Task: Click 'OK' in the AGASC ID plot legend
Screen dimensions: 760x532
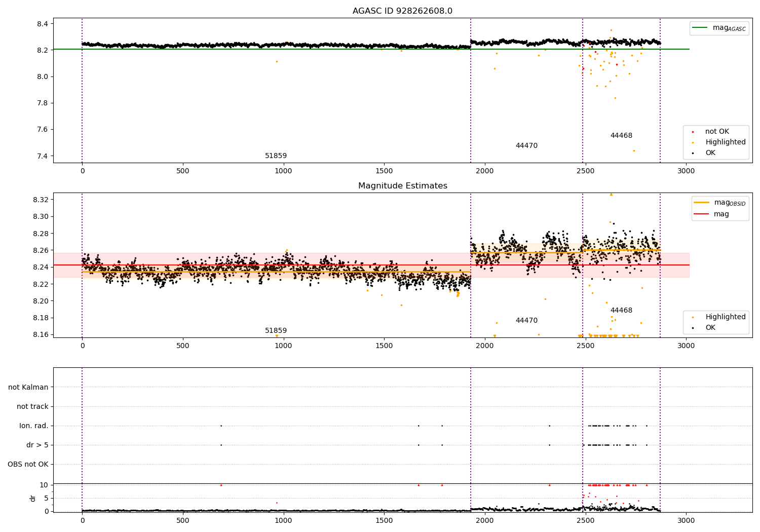Action: (x=710, y=153)
